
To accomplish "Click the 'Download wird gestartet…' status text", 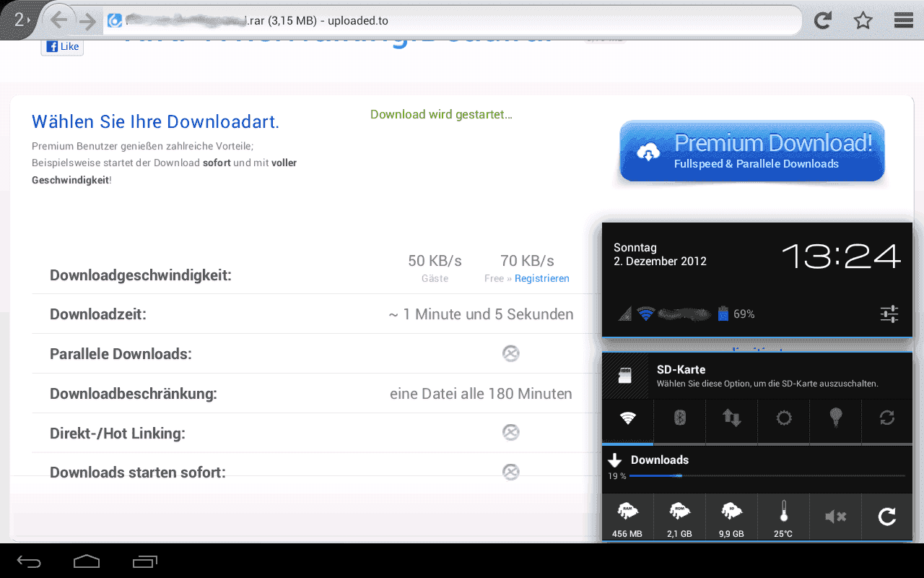I will coord(441,114).
